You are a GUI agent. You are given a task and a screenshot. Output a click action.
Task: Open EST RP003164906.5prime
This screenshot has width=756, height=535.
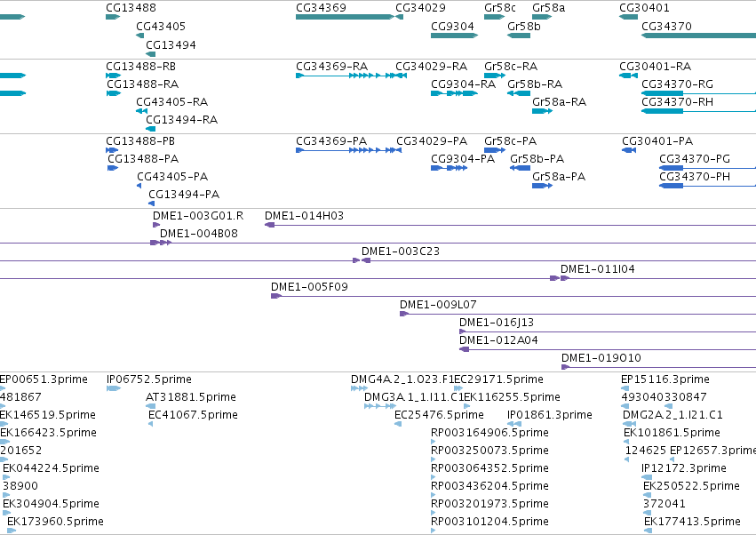433,442
